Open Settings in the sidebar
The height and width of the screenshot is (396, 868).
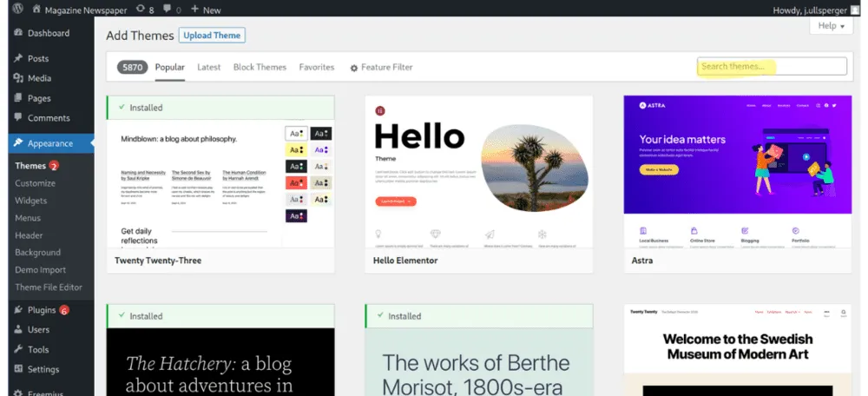click(x=51, y=369)
